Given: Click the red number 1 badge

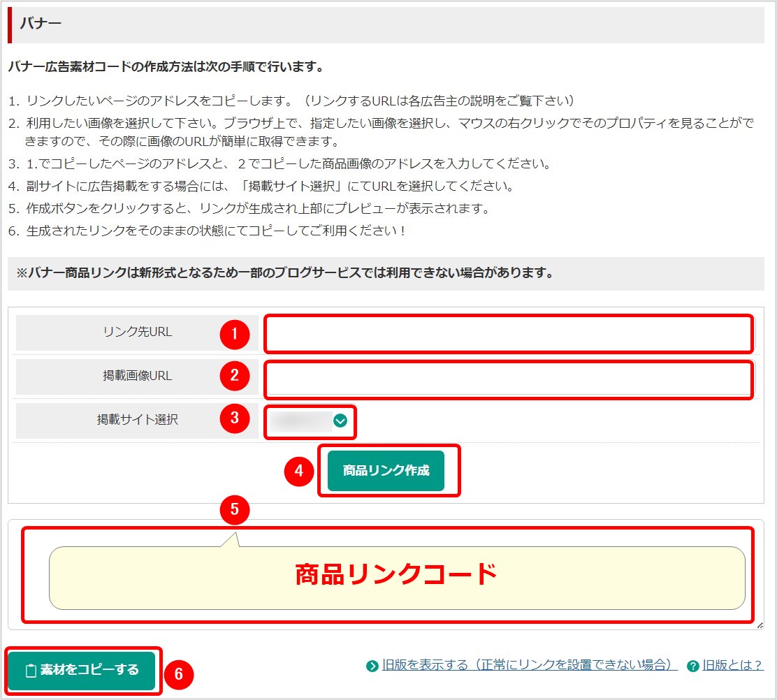Looking at the screenshot, I should tap(235, 333).
